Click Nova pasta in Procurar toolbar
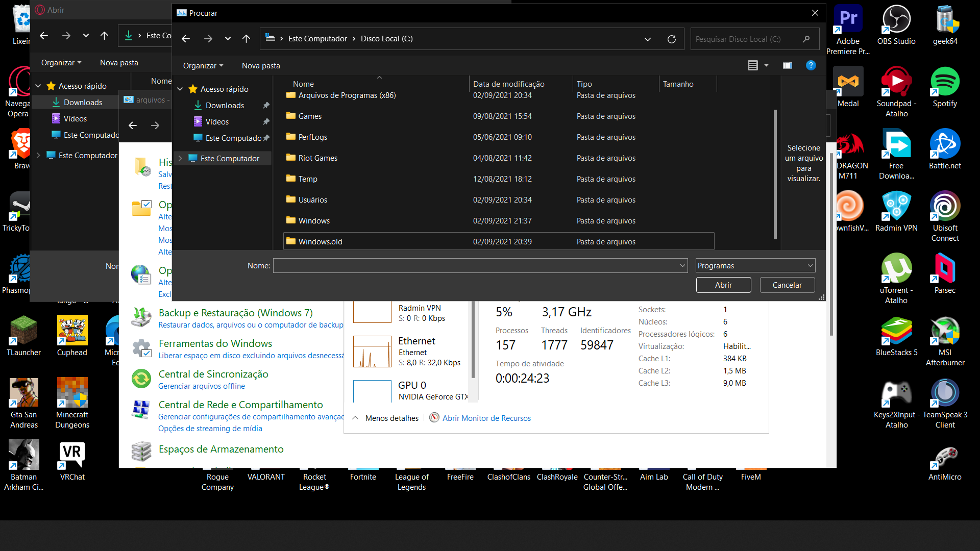The image size is (980, 551). (x=261, y=66)
